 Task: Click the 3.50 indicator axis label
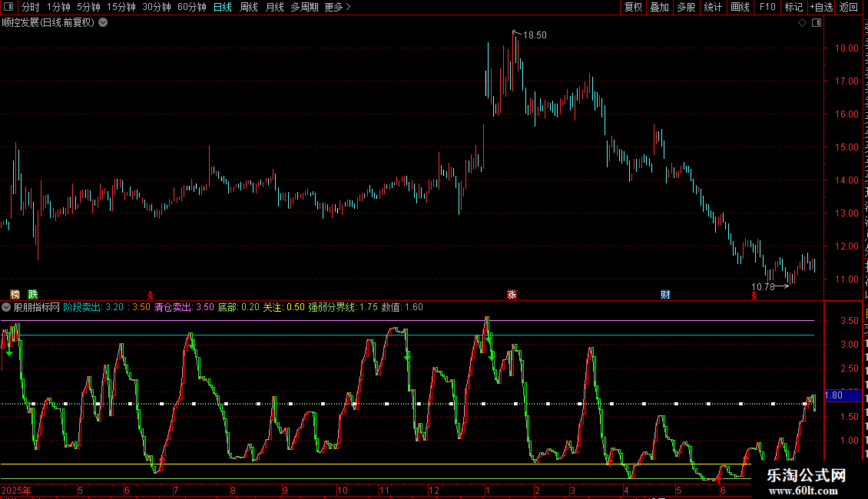849,321
